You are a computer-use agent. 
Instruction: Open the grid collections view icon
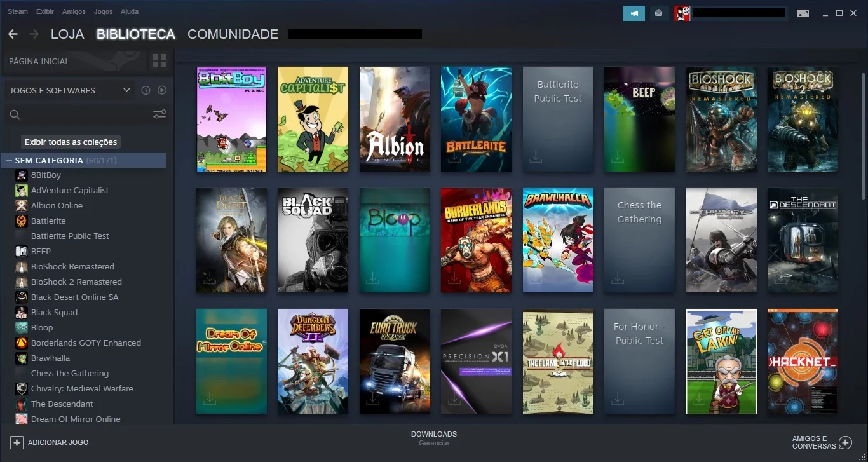pyautogui.click(x=159, y=61)
